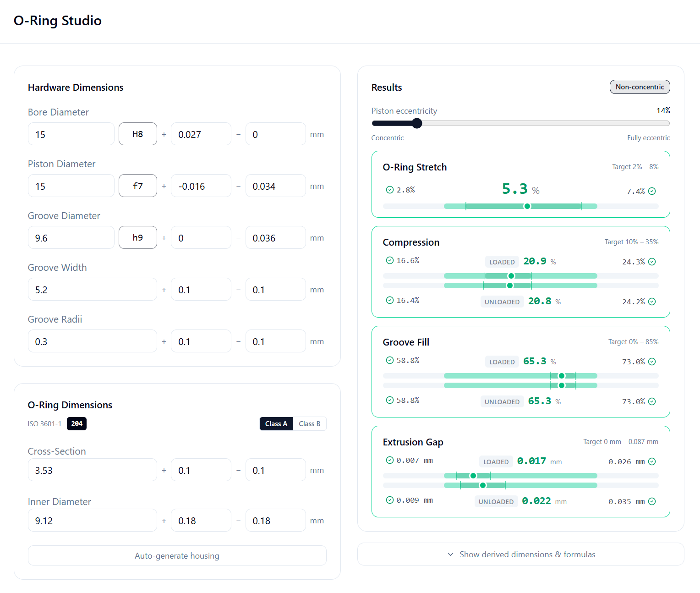700x593 pixels.
Task: Switch O-ring tolerance to Class B
Action: (309, 424)
